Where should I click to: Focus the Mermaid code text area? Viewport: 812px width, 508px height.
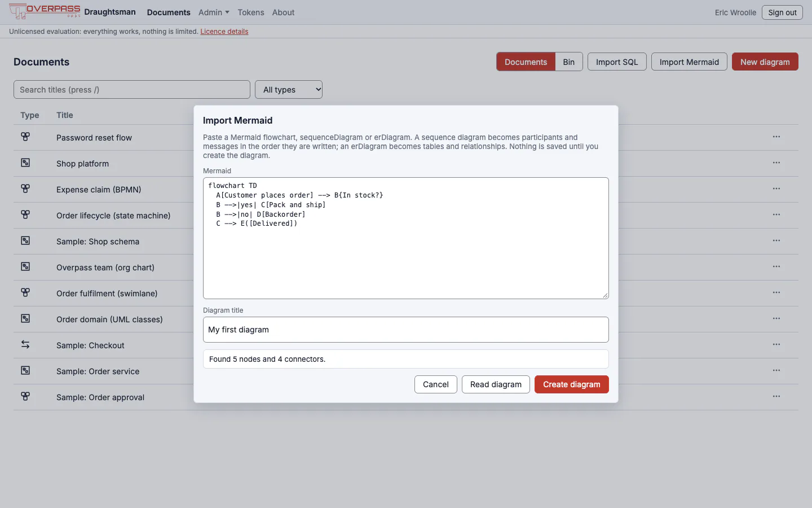(x=406, y=238)
